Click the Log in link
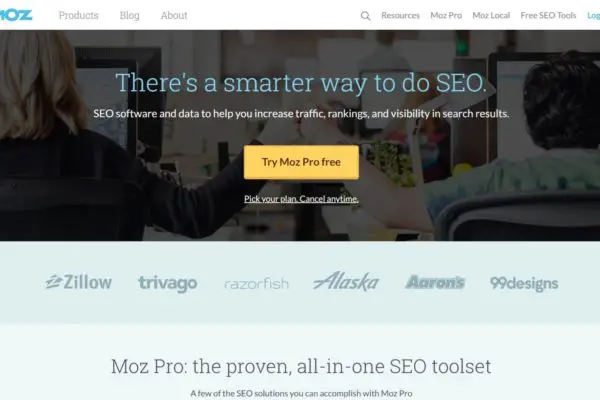 (x=593, y=15)
